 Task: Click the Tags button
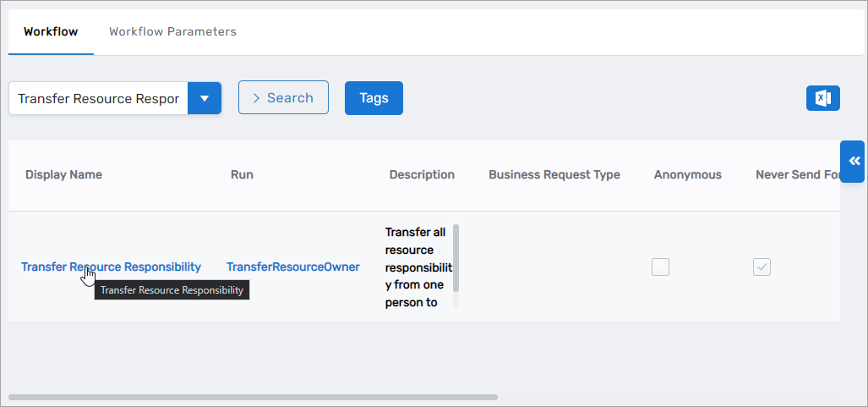[x=374, y=98]
